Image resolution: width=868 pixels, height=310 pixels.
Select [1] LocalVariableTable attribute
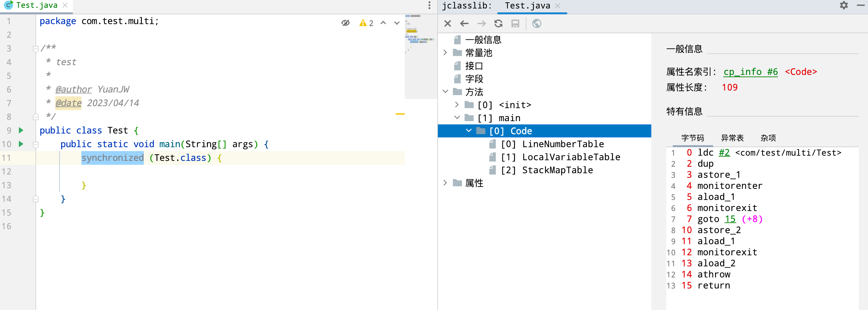[x=560, y=157]
